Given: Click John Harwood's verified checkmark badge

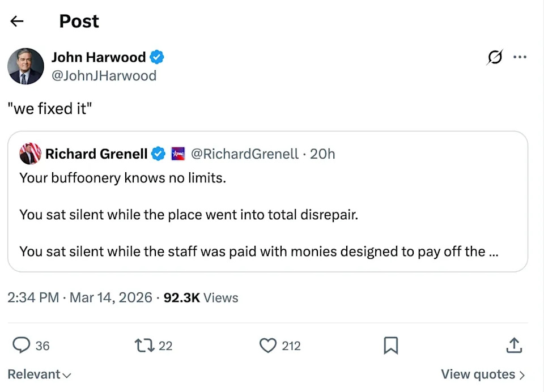Looking at the screenshot, I should click(x=157, y=57).
